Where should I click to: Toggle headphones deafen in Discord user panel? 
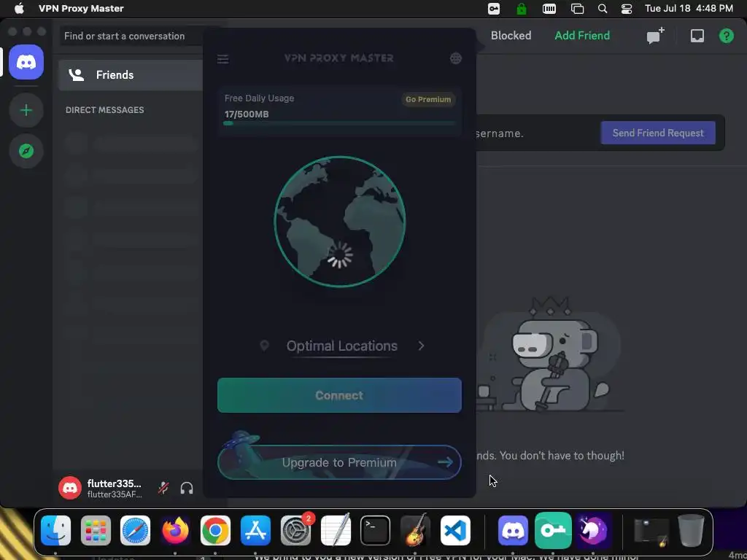click(187, 488)
